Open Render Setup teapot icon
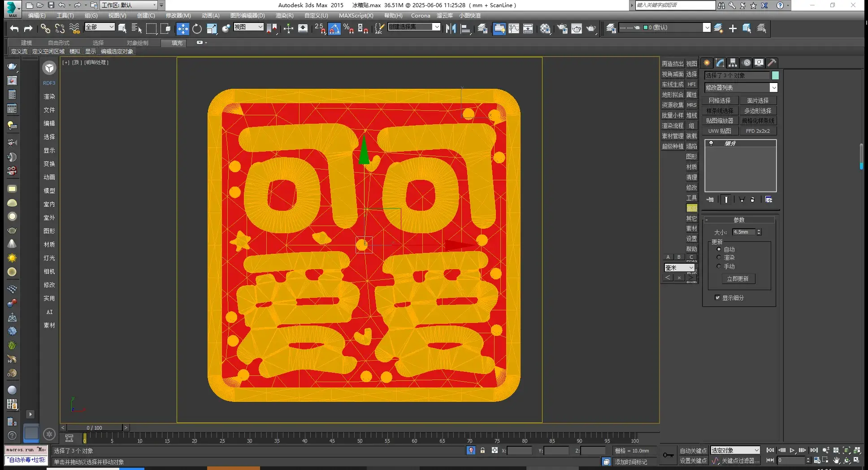 click(x=562, y=29)
